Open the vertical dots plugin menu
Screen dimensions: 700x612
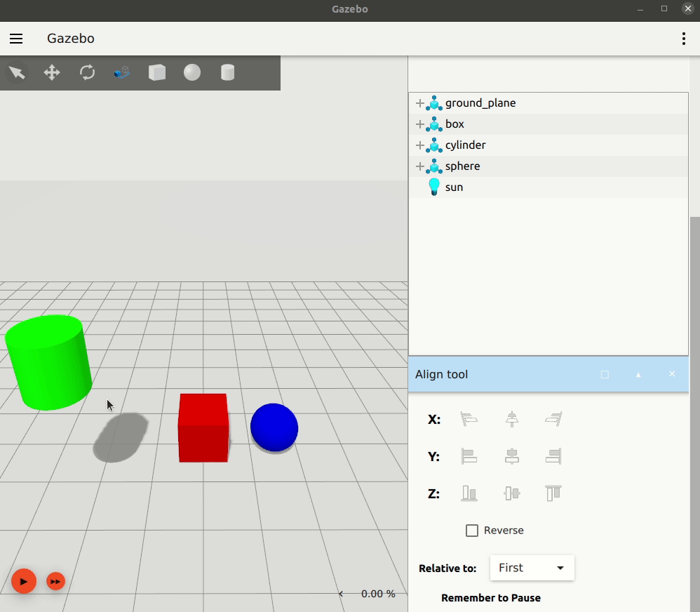click(x=683, y=39)
